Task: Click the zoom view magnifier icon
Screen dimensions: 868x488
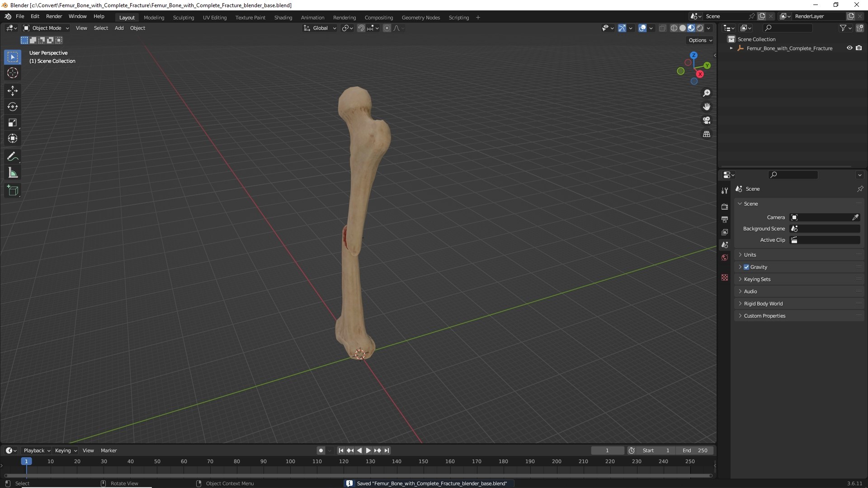Action: (707, 93)
